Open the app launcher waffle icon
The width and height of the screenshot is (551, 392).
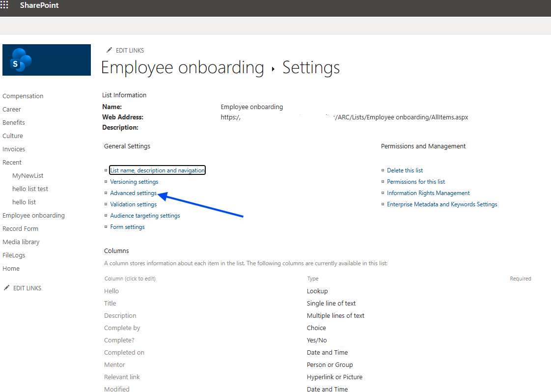(4, 5)
